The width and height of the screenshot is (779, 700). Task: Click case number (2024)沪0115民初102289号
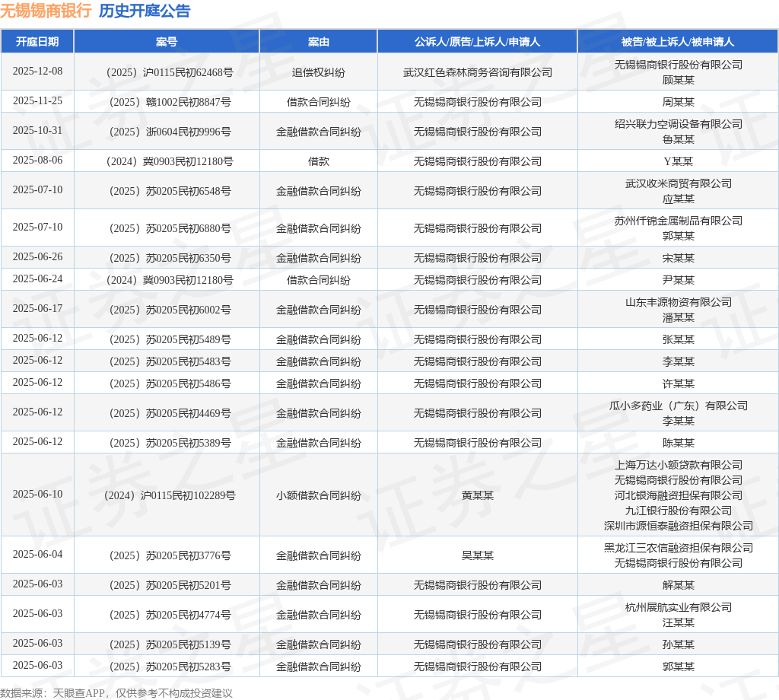[x=170, y=496]
